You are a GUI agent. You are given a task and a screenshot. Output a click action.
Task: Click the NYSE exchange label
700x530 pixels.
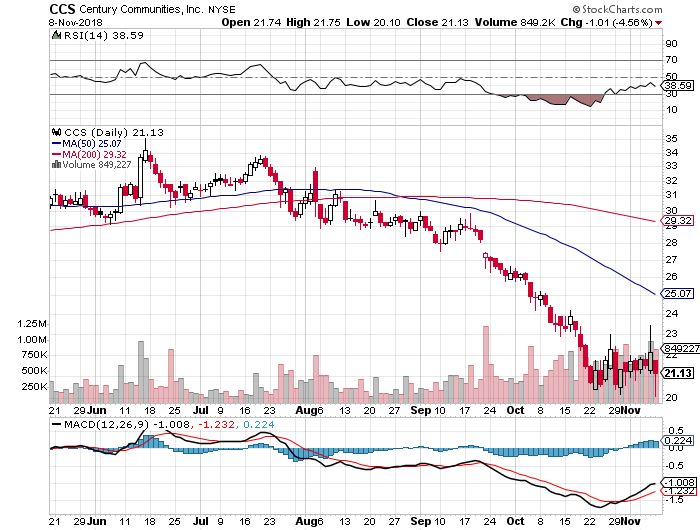point(221,9)
